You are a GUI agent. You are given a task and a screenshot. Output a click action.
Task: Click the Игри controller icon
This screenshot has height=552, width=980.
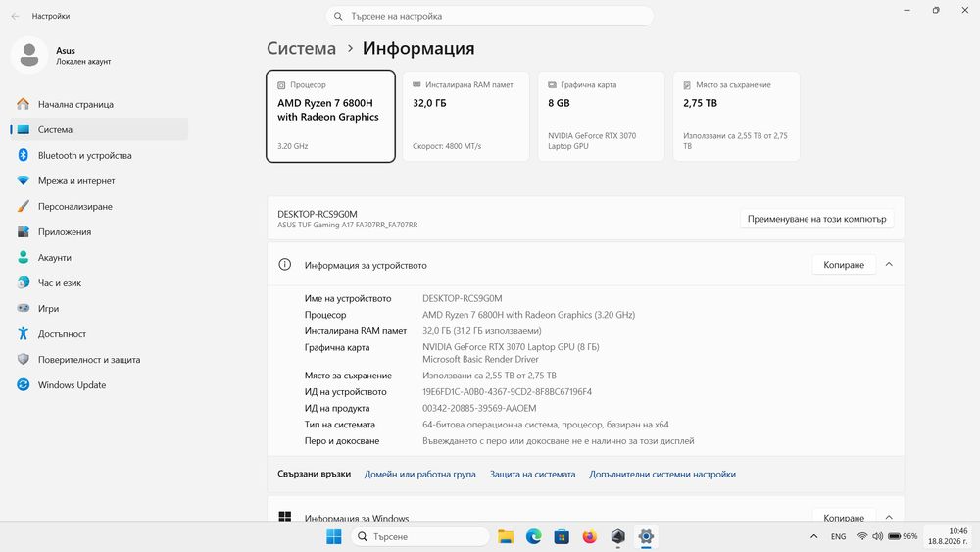24,308
